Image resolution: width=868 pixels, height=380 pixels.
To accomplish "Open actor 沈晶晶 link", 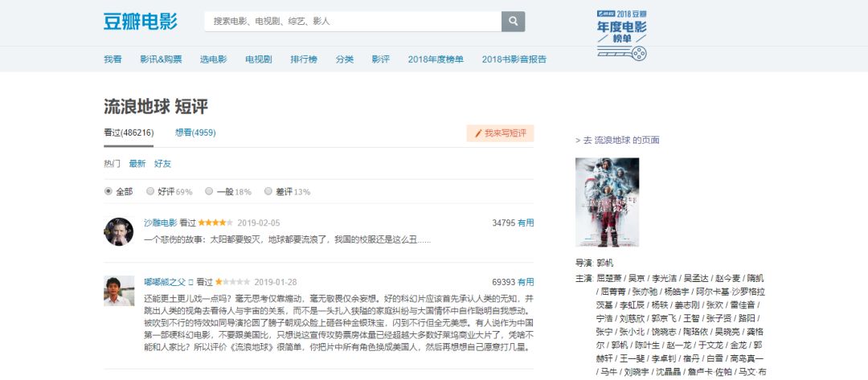I will (x=668, y=372).
